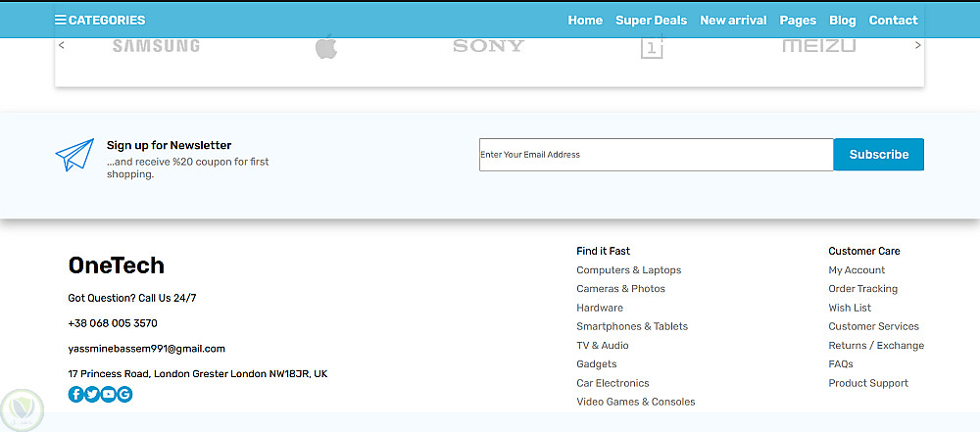This screenshot has width=980, height=432.
Task: Open Wish List link
Action: point(850,308)
